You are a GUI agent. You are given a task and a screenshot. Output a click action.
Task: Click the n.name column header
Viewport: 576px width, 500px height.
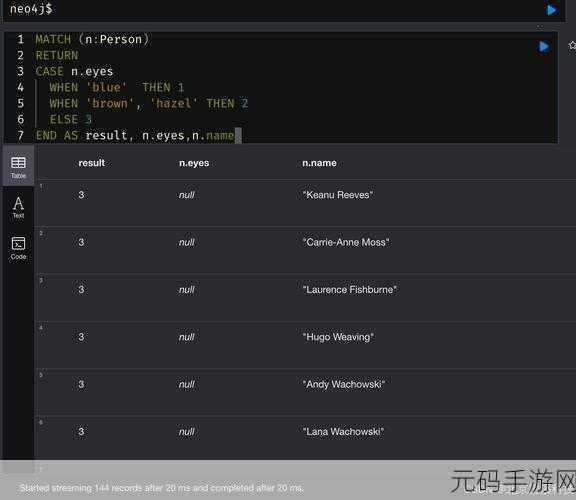point(319,163)
